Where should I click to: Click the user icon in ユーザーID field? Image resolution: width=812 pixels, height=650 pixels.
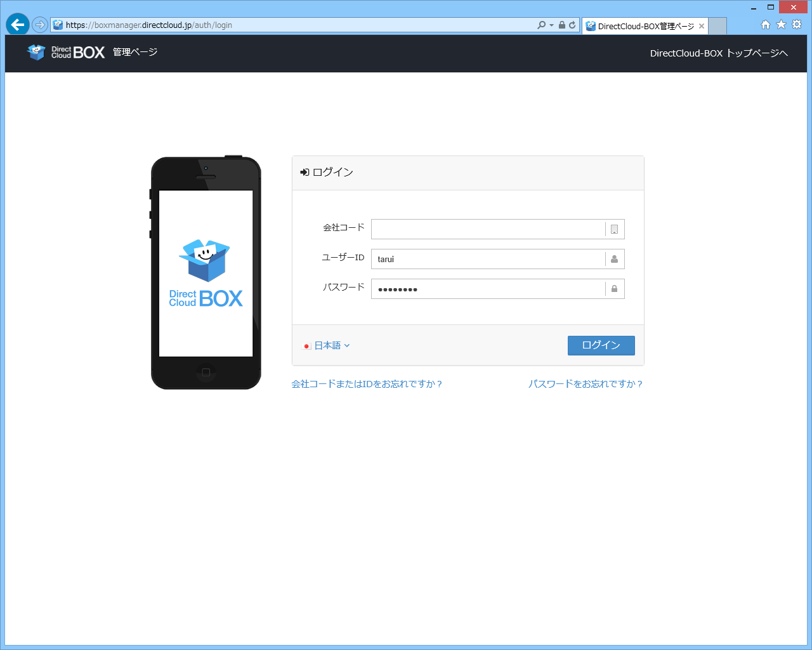click(613, 258)
